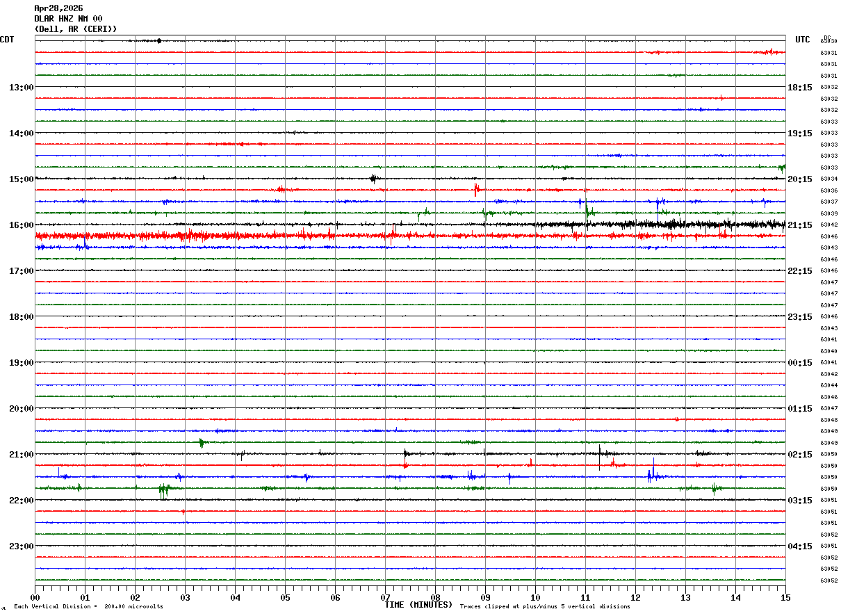
Task: Select the 21:00 CDT hour label
Action: 22,455
